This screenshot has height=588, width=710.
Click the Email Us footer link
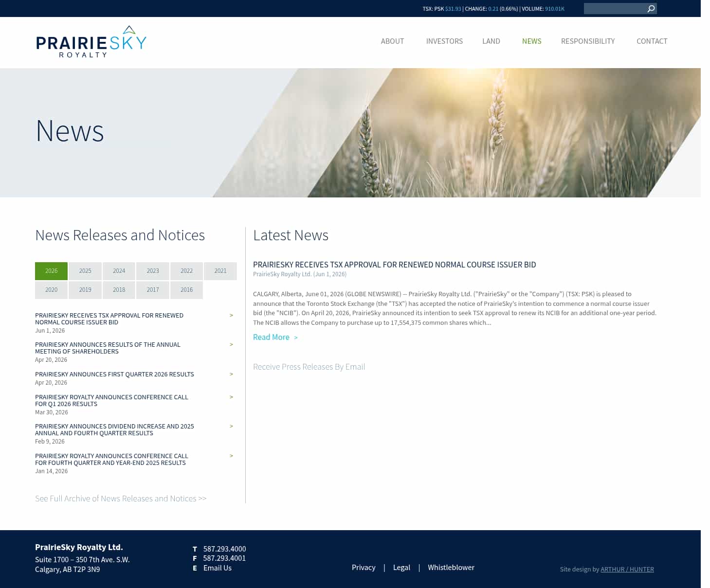217,568
